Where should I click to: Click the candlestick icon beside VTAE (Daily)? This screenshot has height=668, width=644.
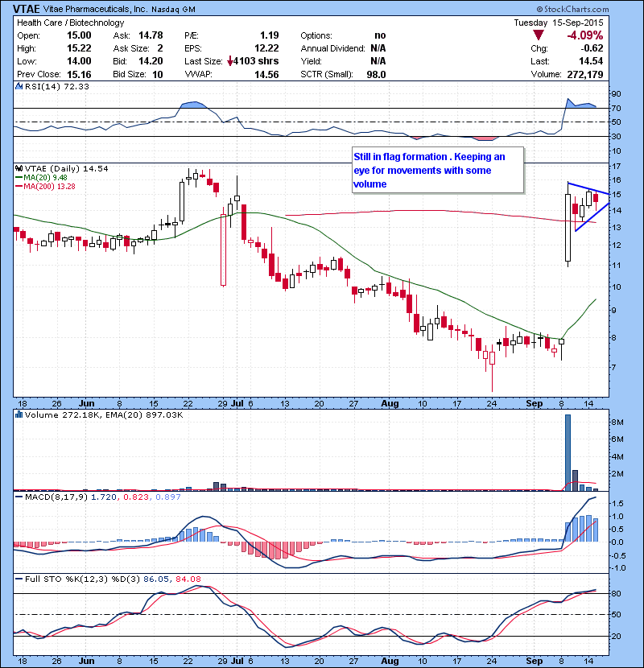[x=19, y=168]
